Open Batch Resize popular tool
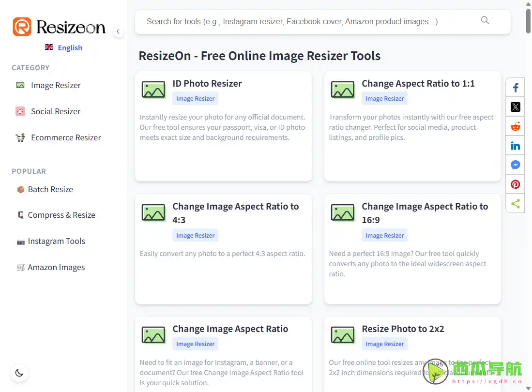The height and width of the screenshot is (392, 532). 50,189
